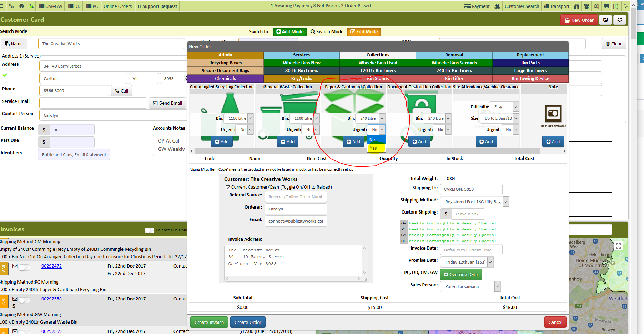Open the Wheelie Bins New category tab
644x334 pixels.
coord(302,63)
